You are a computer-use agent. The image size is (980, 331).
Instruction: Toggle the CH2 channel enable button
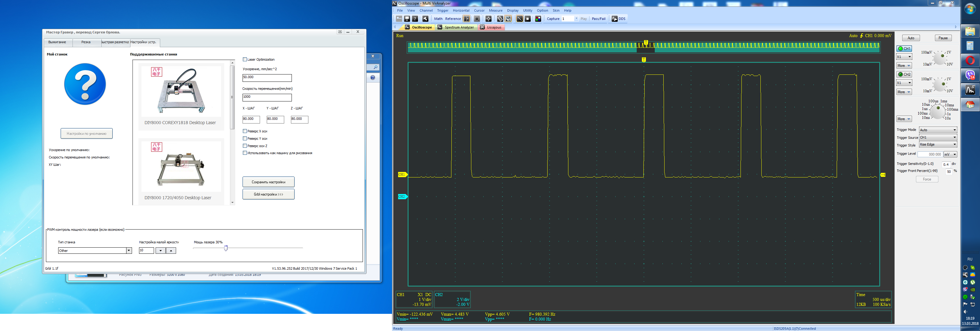click(904, 74)
